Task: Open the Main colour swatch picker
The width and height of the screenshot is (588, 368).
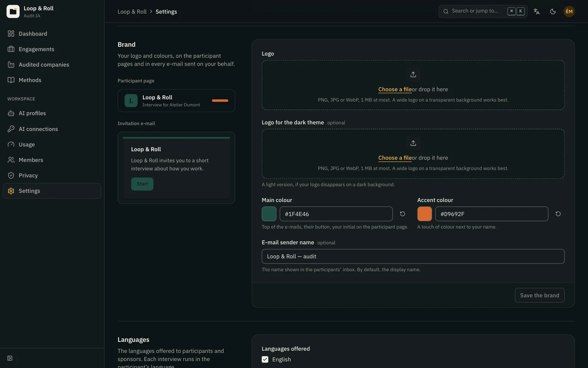Action: 269,214
